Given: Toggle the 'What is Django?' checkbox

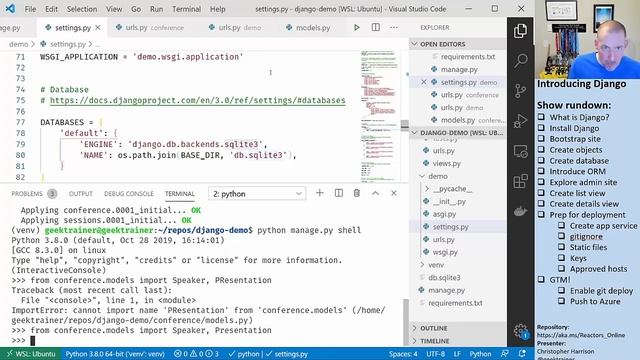Looking at the screenshot, I should (541, 117).
